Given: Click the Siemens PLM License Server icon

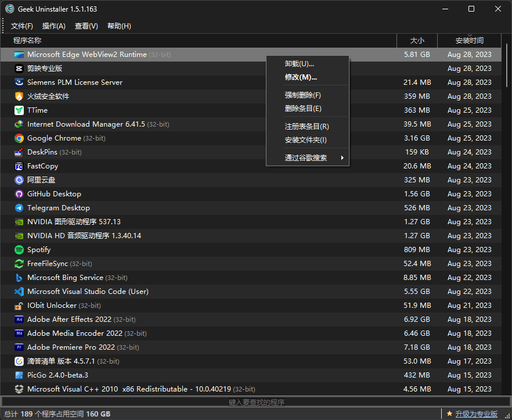Looking at the screenshot, I should [x=19, y=82].
